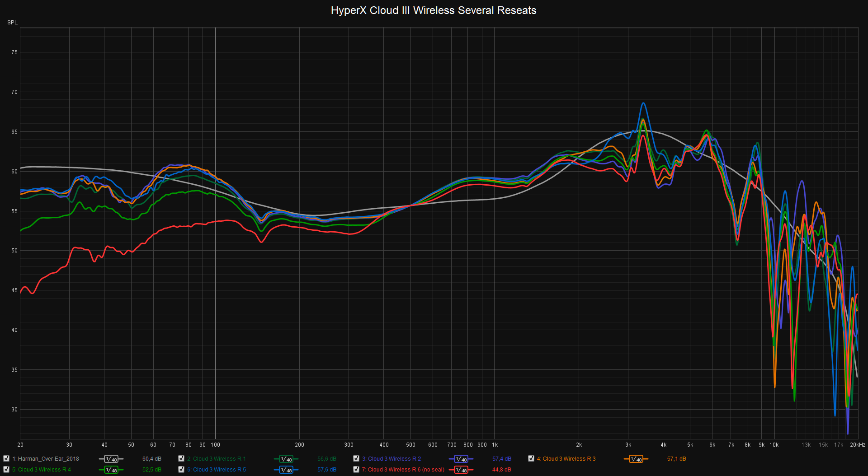
Task: Select the 3: Cloud 3 Wireless R 2 label
Action: (x=392, y=458)
